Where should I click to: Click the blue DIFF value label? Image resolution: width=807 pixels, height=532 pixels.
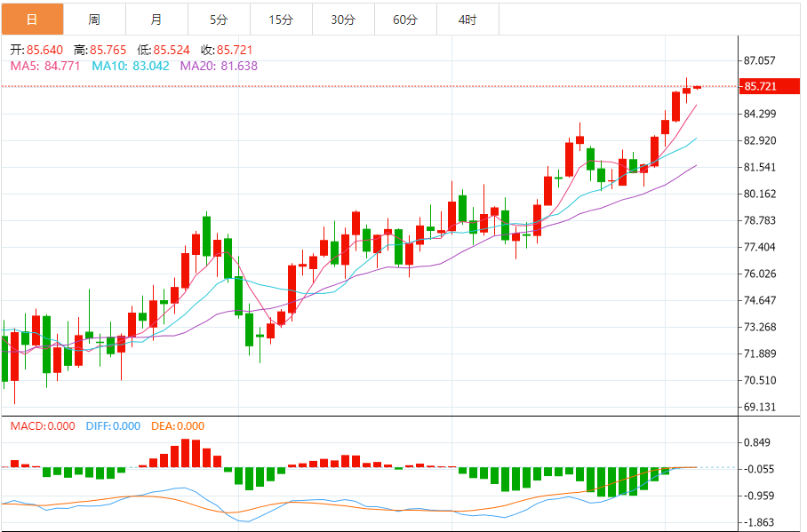[x=113, y=426]
